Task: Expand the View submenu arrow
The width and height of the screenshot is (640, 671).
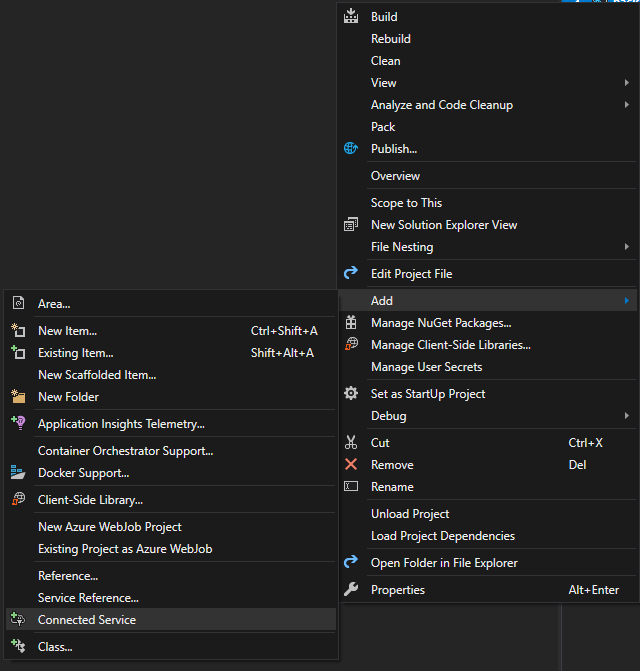Action: (627, 83)
